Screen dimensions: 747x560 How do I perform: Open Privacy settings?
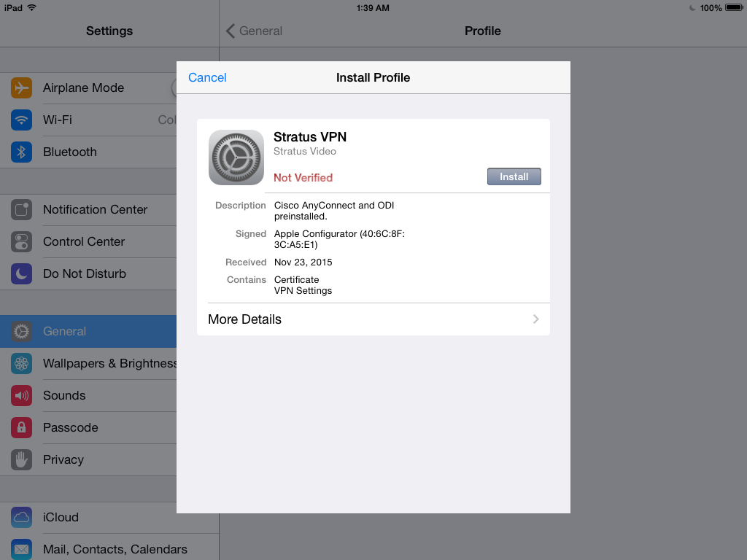88,460
